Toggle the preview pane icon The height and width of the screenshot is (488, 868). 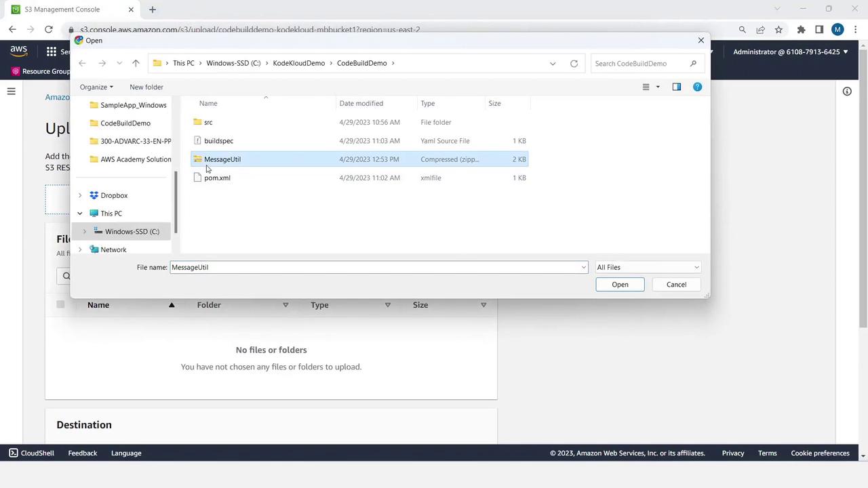pos(676,87)
